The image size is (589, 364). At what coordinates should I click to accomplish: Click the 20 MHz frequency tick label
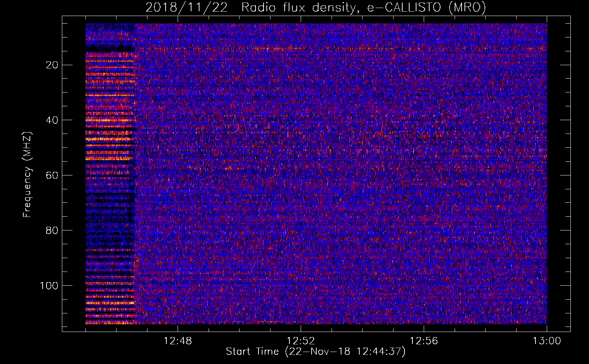point(52,65)
